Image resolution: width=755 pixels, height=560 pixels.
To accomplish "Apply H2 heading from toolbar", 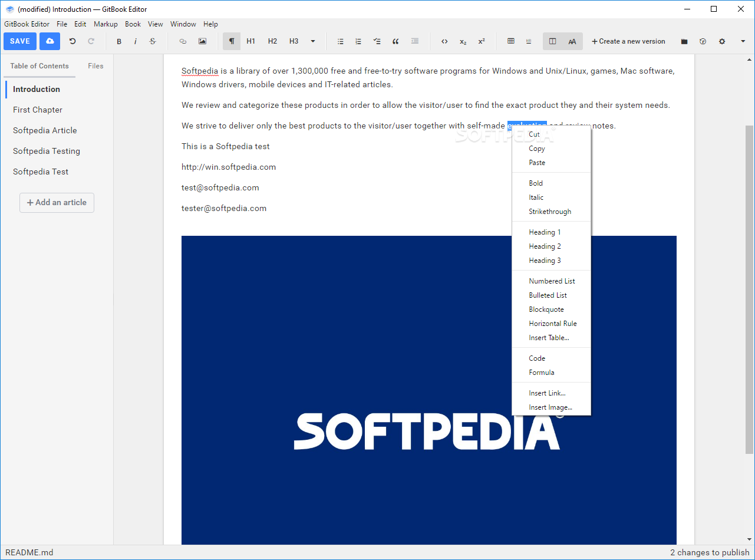I will tap(272, 41).
